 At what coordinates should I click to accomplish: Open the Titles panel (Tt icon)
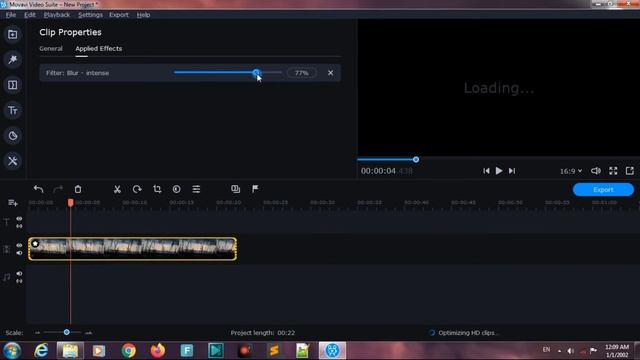(13, 110)
